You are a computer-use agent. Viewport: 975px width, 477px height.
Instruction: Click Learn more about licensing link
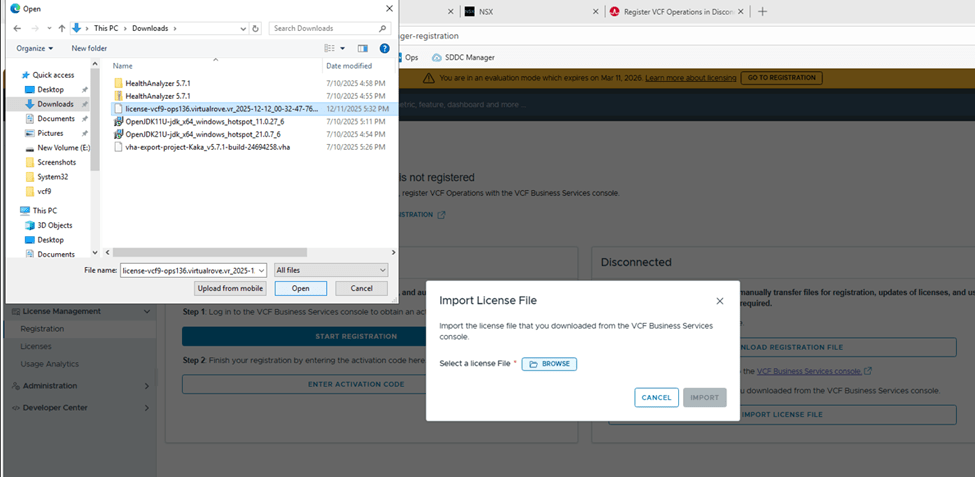click(691, 77)
